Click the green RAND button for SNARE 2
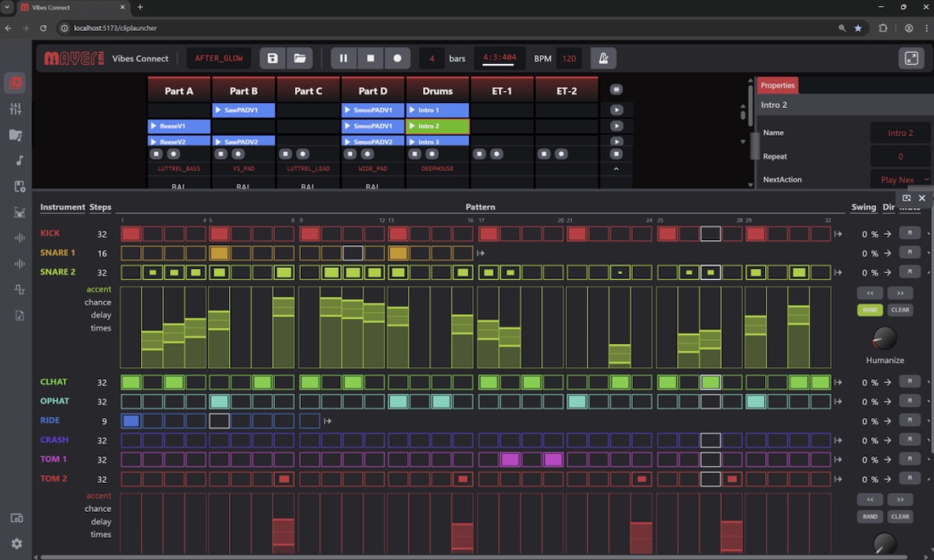Image resolution: width=934 pixels, height=560 pixels. (870, 310)
